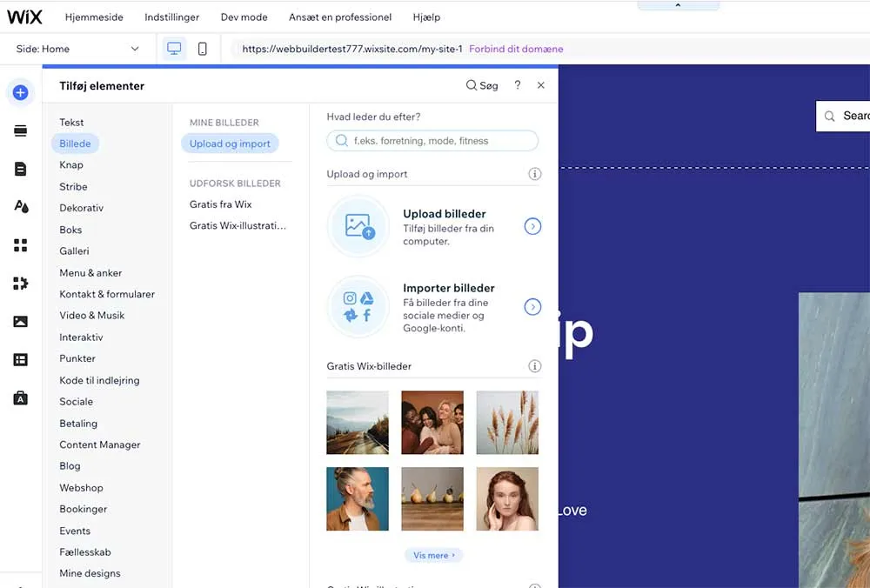Select Stribe element category
Viewport: 870px width, 588px height.
pos(73,186)
